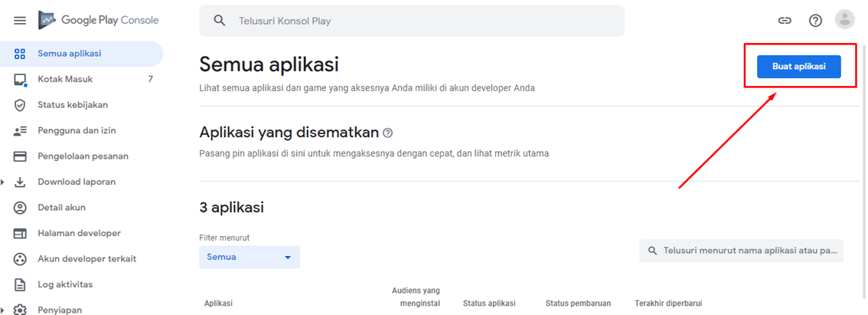The height and width of the screenshot is (315, 868).
Task: Click the Kotak Masuk count badge 7
Action: [x=151, y=79]
